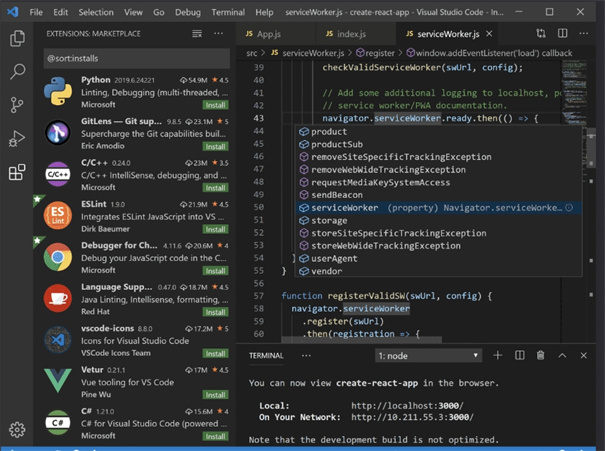Open the Debug view in activity bar
This screenshot has height=451, width=605.
coord(17,139)
